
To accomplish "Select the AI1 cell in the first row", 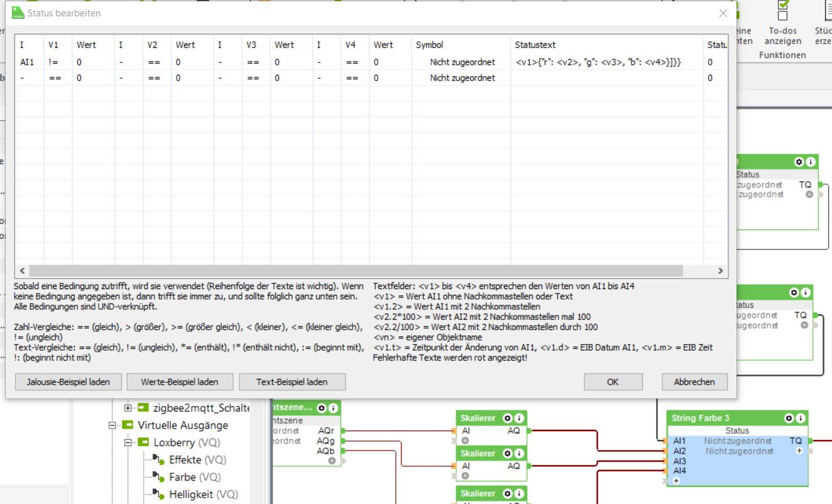I will click(x=30, y=62).
